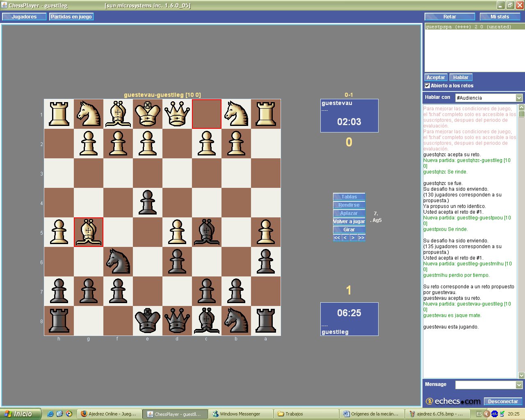The height and width of the screenshot is (420, 525).
Task: Open Mi stats
Action: pos(500,17)
